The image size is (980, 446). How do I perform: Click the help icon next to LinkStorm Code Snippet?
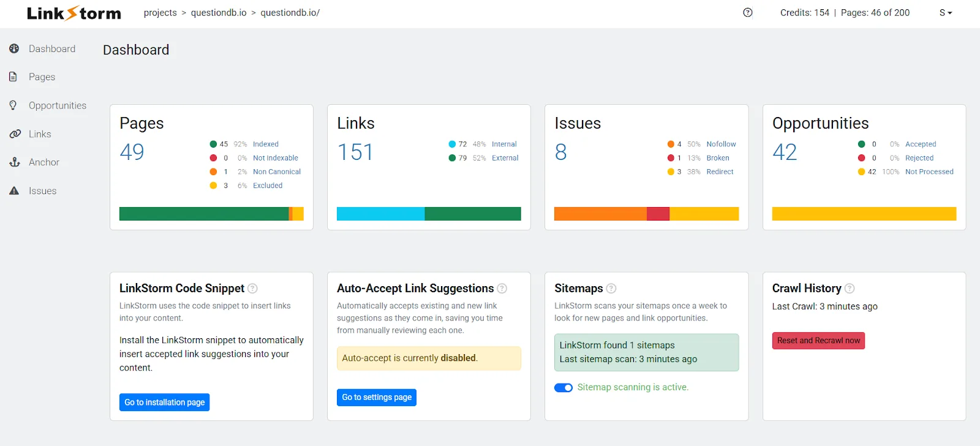(x=252, y=289)
